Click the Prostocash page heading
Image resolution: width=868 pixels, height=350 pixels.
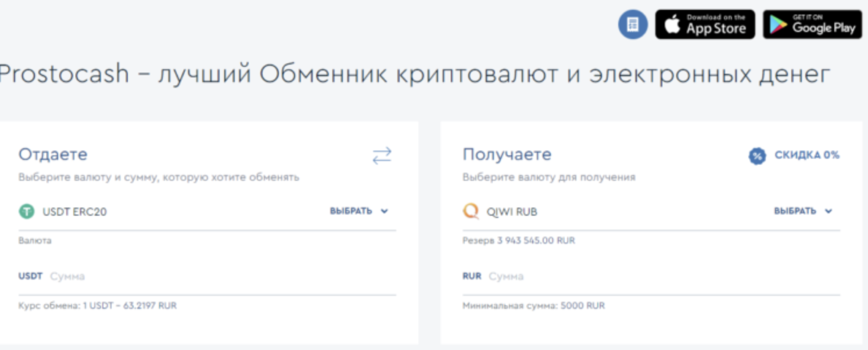414,74
